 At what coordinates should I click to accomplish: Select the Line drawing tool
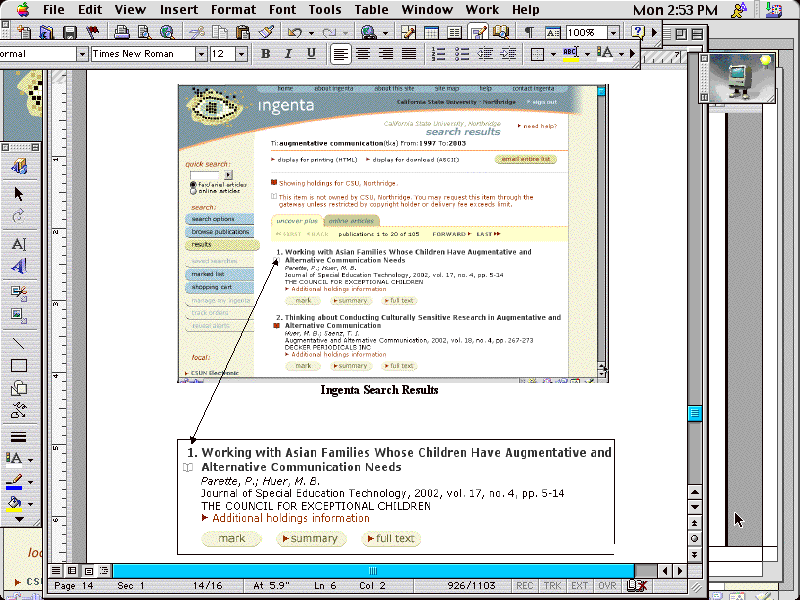tap(19, 343)
